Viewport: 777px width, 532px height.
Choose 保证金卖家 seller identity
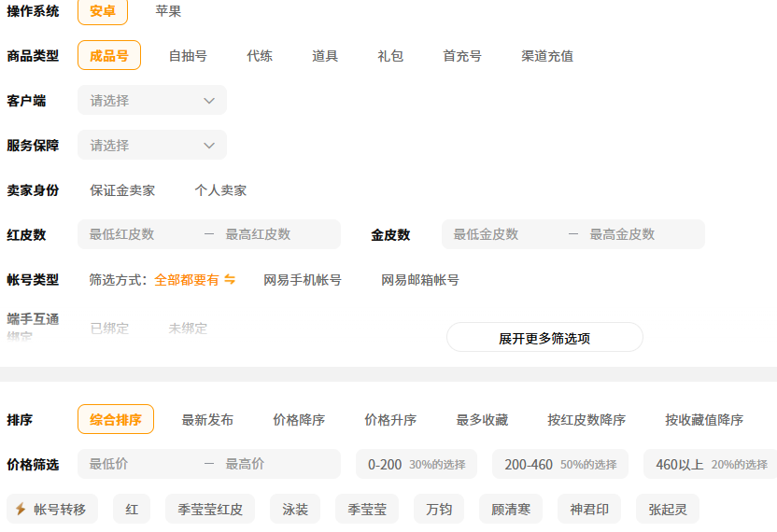pyautogui.click(x=122, y=190)
